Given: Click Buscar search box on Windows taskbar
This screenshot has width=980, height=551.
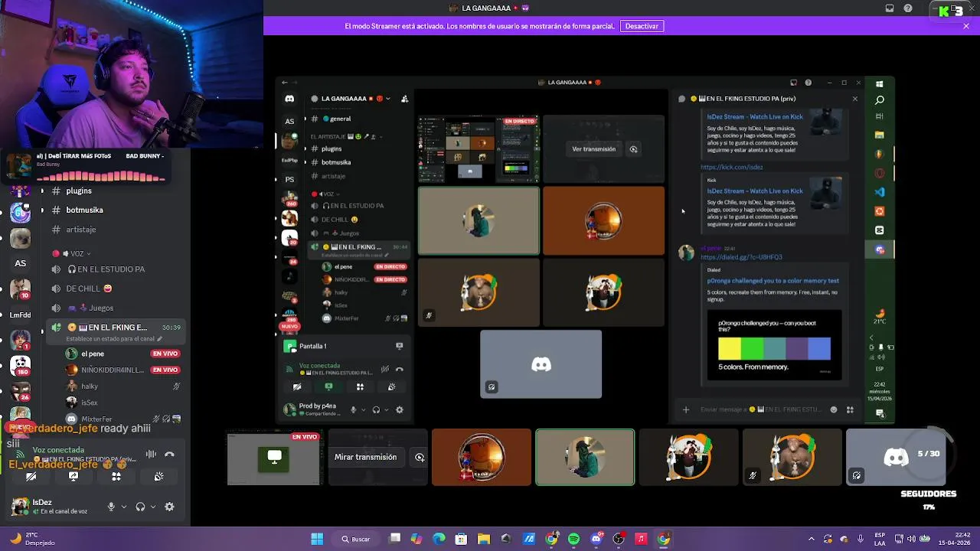Looking at the screenshot, I should (x=356, y=539).
